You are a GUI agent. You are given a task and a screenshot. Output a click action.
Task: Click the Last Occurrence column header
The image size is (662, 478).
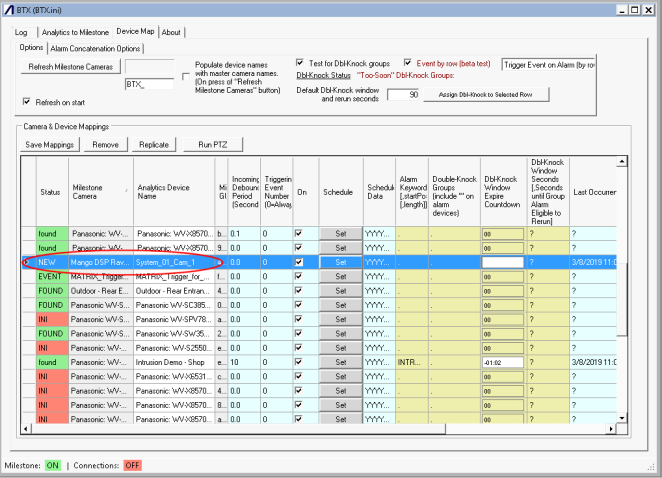pyautogui.click(x=593, y=192)
